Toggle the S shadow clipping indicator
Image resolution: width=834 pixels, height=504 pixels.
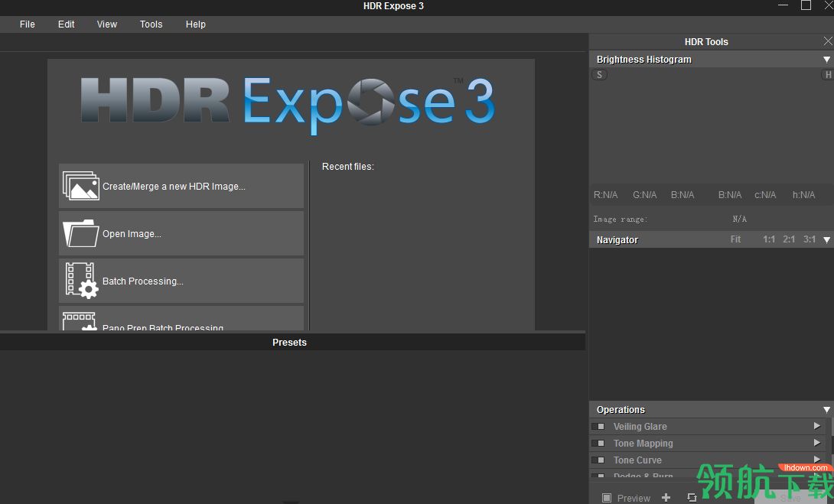coord(599,75)
